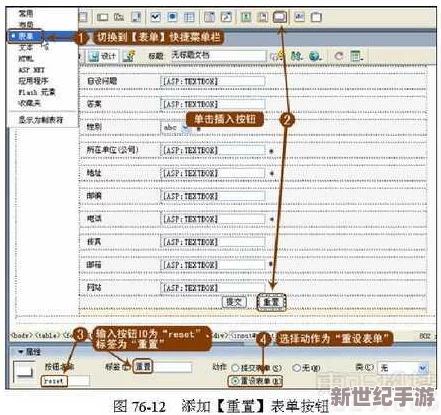Screen dimensions: 441x415
Task: Insert a Textarea from the forms bar
Action: [136, 17]
